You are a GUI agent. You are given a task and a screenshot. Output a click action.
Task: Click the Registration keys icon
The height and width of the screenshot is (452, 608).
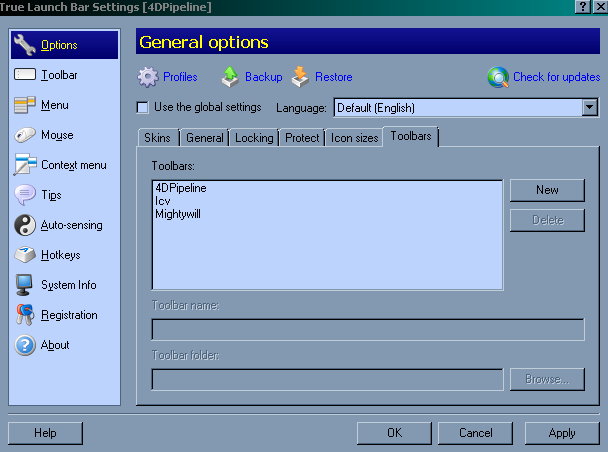[x=25, y=314]
